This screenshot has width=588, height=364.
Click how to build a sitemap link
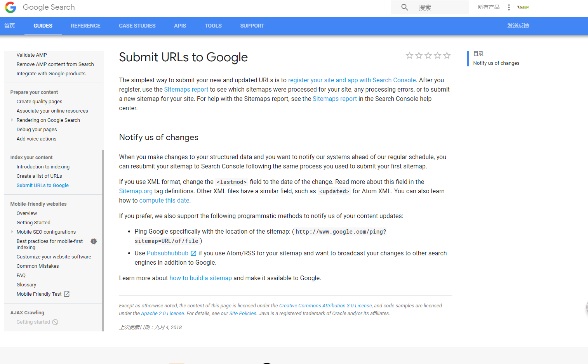point(200,278)
